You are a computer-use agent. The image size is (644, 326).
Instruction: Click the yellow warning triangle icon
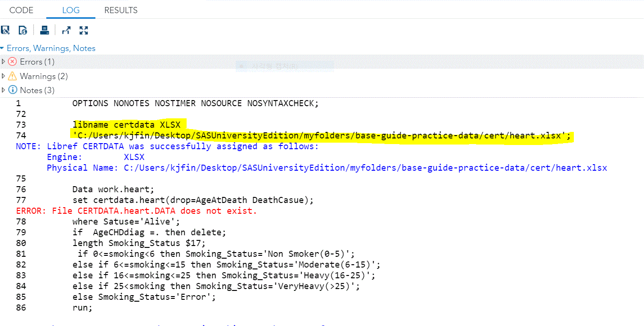[12, 76]
